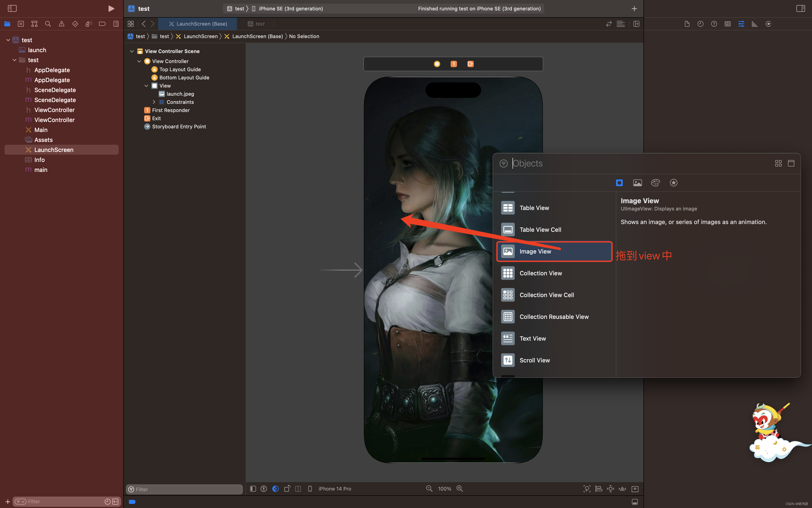812x508 pixels.
Task: Open the Quick Help inspector
Action: point(714,24)
